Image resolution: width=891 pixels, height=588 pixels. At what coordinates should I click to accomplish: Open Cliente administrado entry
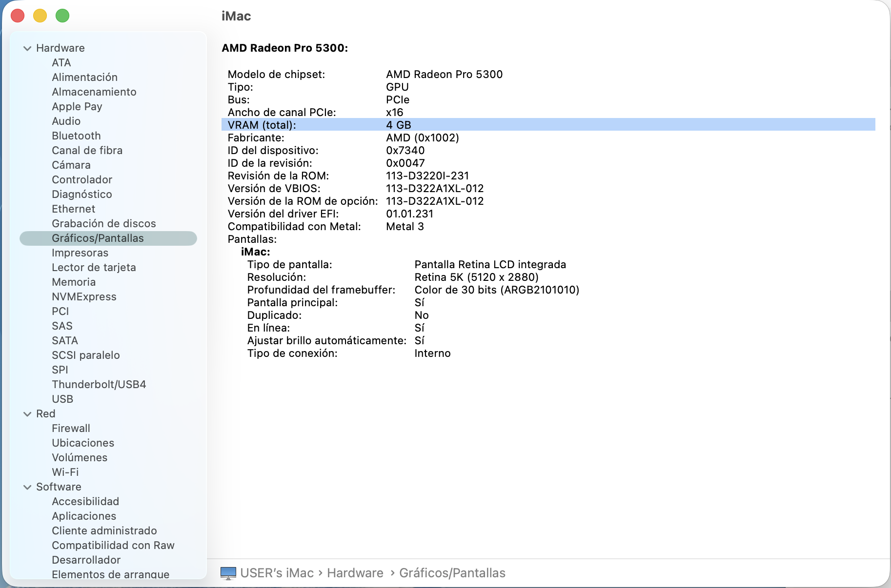pyautogui.click(x=104, y=531)
